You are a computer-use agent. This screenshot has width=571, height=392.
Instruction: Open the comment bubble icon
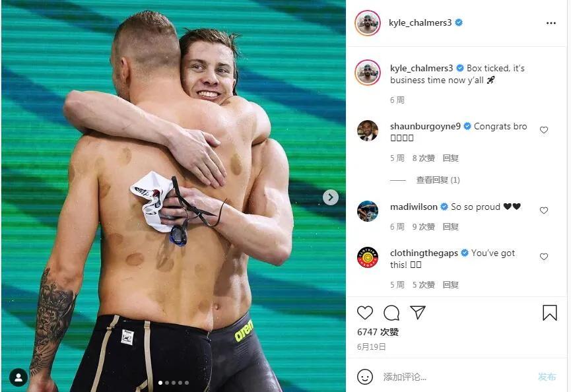pyautogui.click(x=391, y=313)
